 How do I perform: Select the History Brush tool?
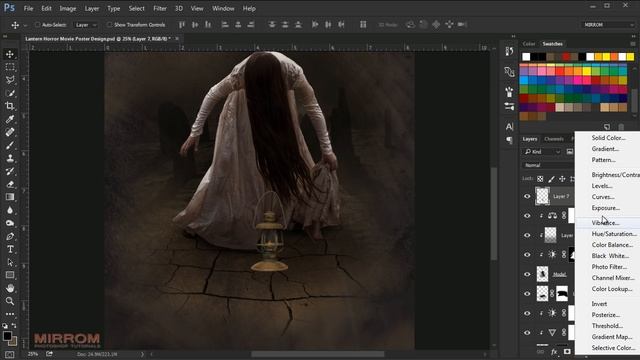tap(10, 171)
